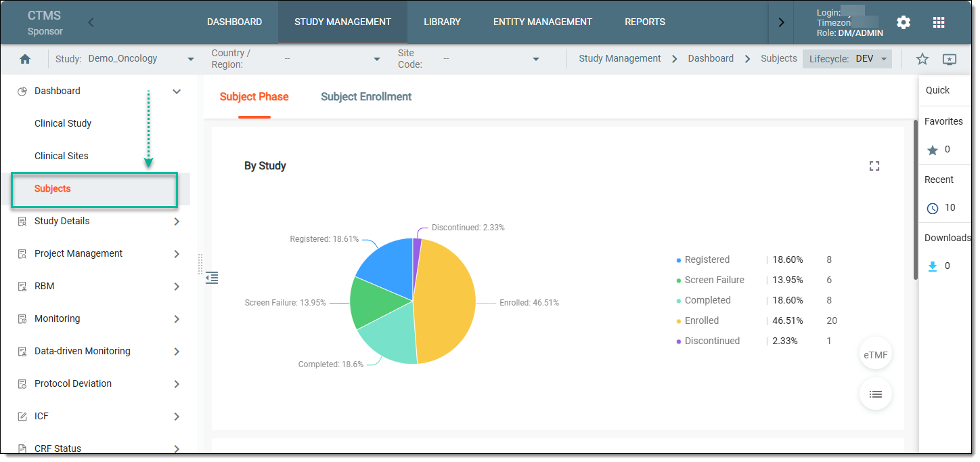The height and width of the screenshot is (462, 980).
Task: Click the CRF Status sidebar icon
Action: tap(22, 448)
